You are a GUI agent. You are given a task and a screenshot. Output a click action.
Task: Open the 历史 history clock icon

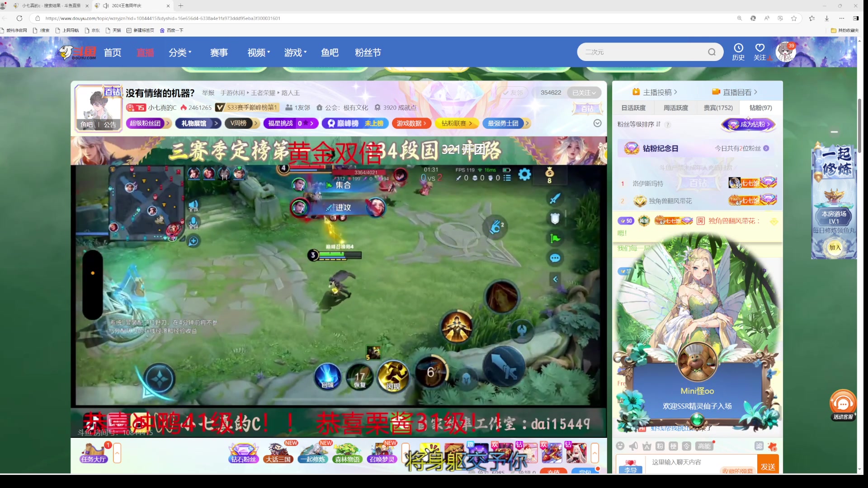click(738, 52)
